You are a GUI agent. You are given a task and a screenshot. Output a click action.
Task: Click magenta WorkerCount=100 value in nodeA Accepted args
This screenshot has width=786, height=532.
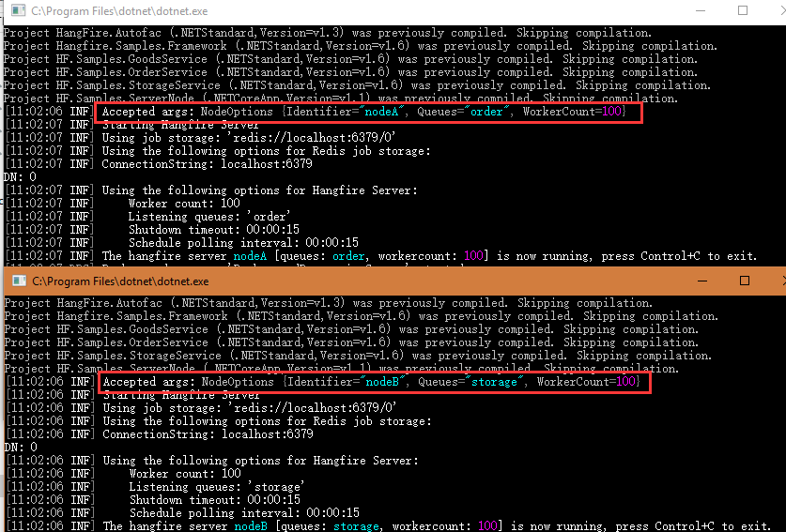611,112
